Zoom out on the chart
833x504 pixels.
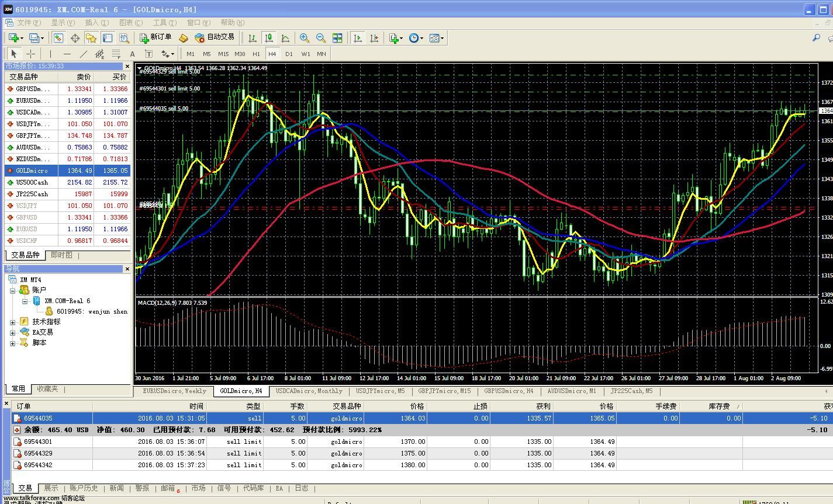click(x=320, y=38)
